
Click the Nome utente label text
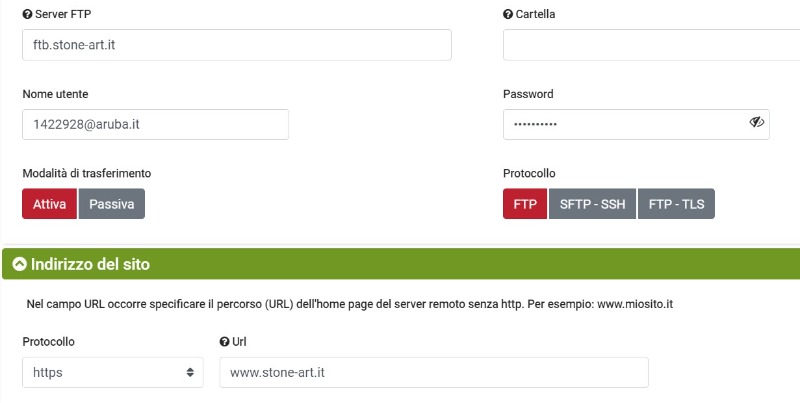click(55, 94)
